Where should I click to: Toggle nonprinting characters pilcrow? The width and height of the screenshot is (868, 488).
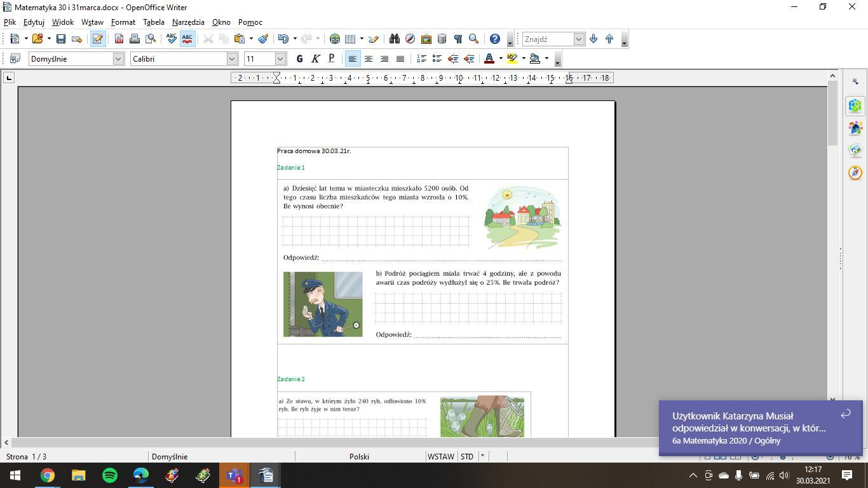pyautogui.click(x=458, y=39)
